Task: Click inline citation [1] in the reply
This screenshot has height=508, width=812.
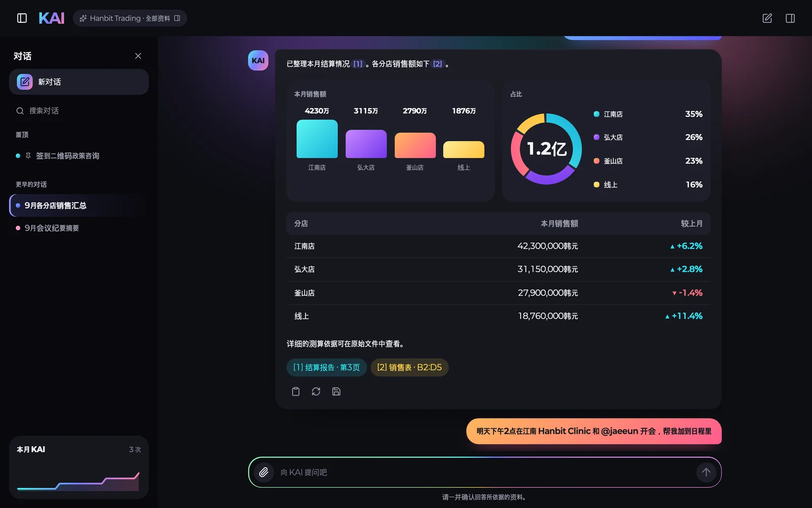Action: pos(358,64)
